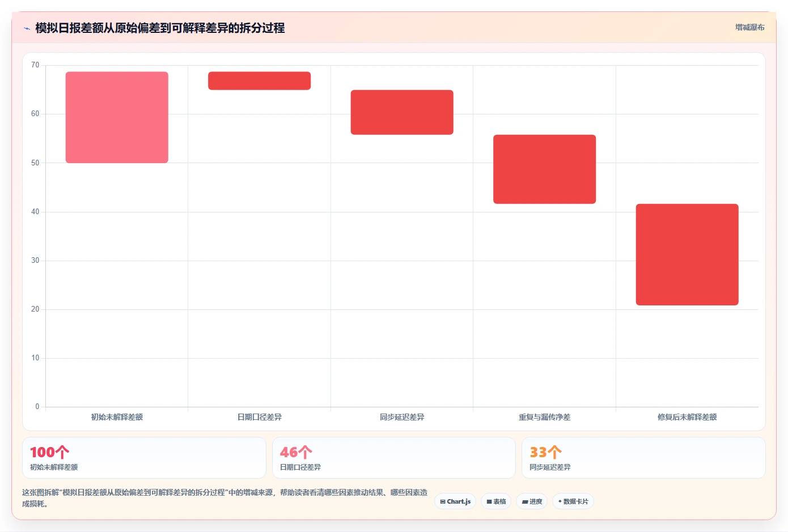788x532 pixels.
Task: Click the y-axis value 10
Action: pos(35,358)
